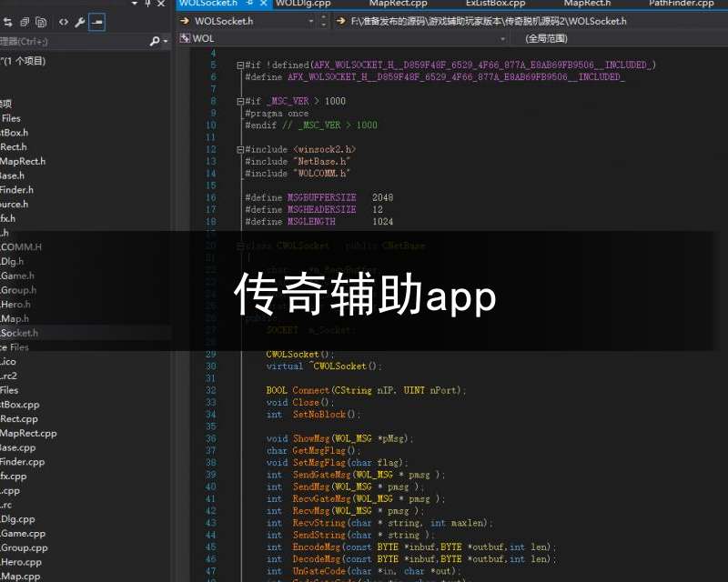Click the "NetBase.h" include text
728x582 pixels.
(322, 162)
